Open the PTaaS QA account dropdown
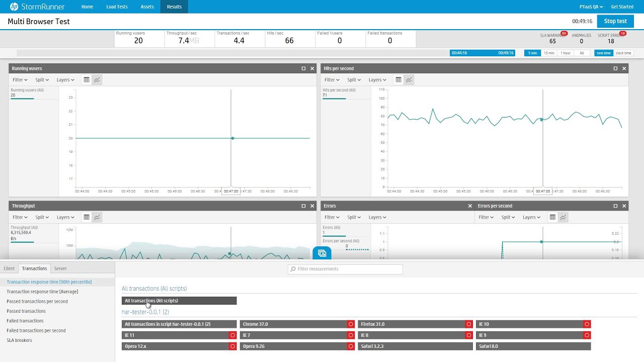The width and height of the screenshot is (644, 362). [x=591, y=7]
